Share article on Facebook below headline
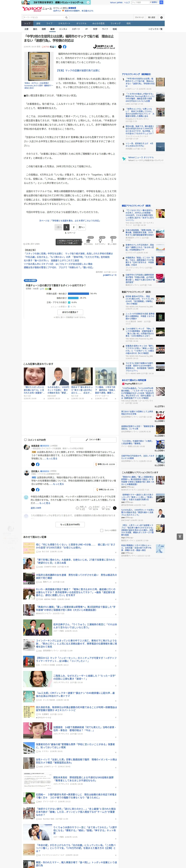 (64, 47)
